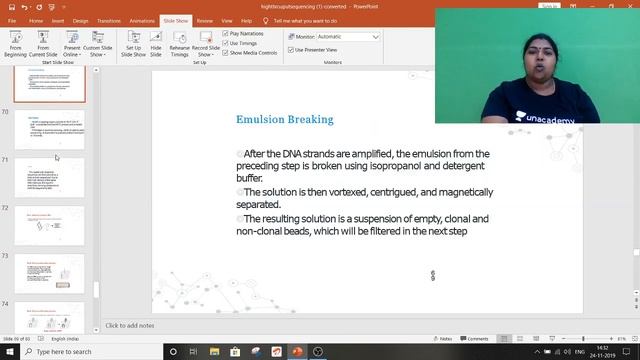Screen dimensions: 640x360
Task: Open the Insert ribbon tab
Action: pos(58,21)
